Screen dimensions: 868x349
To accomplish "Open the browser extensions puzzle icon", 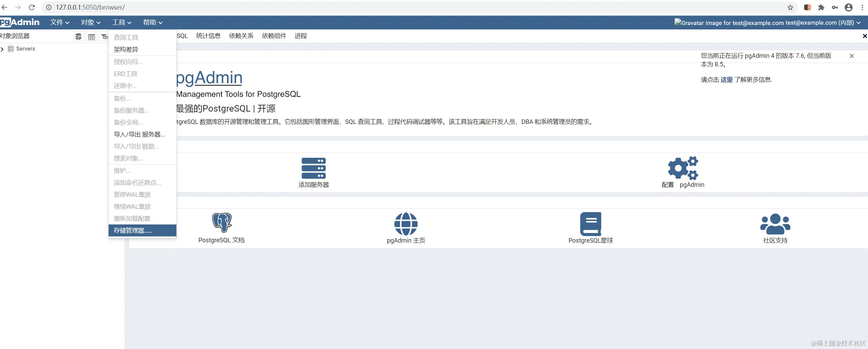I will (x=821, y=7).
